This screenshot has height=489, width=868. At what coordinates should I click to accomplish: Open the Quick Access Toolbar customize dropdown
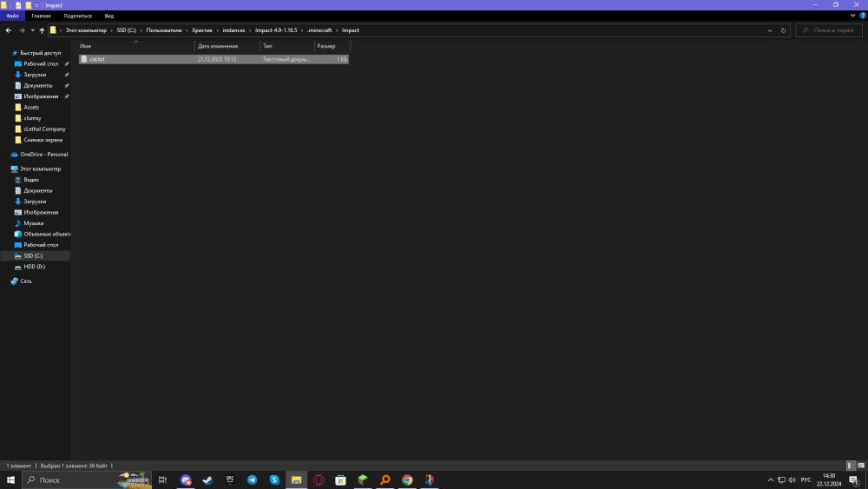[37, 5]
